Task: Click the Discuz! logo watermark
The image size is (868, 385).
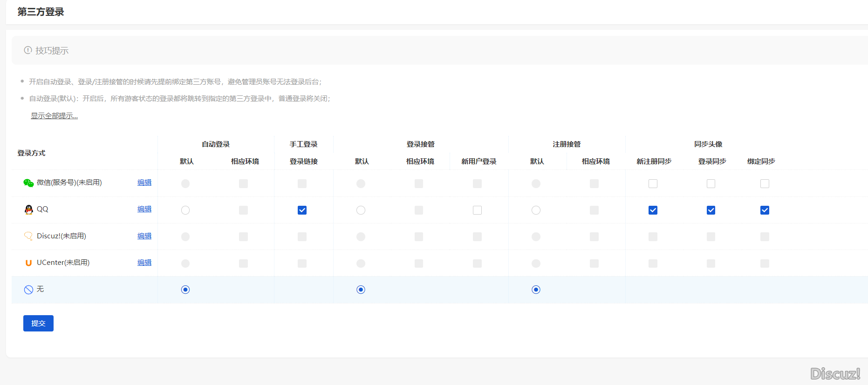Action: tap(835, 373)
